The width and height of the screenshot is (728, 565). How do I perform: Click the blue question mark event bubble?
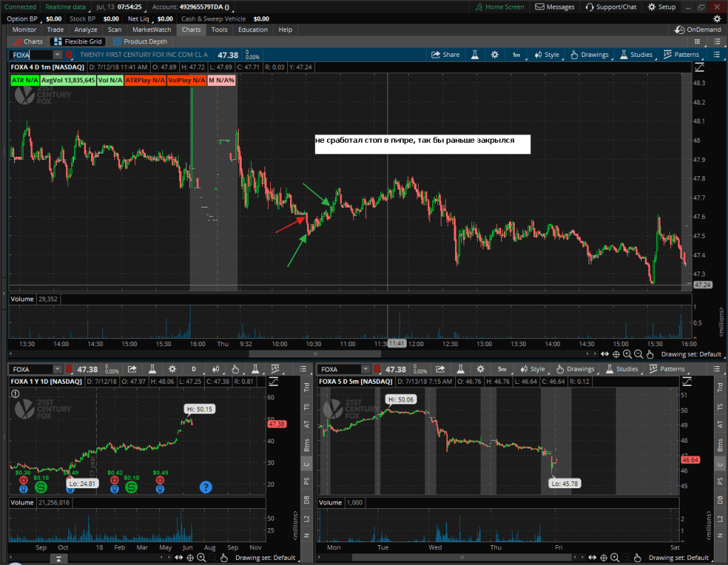[x=205, y=487]
